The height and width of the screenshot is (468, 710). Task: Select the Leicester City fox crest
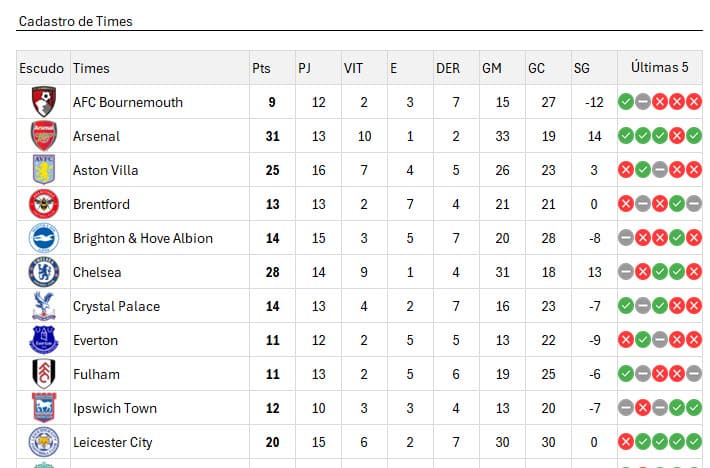43,442
